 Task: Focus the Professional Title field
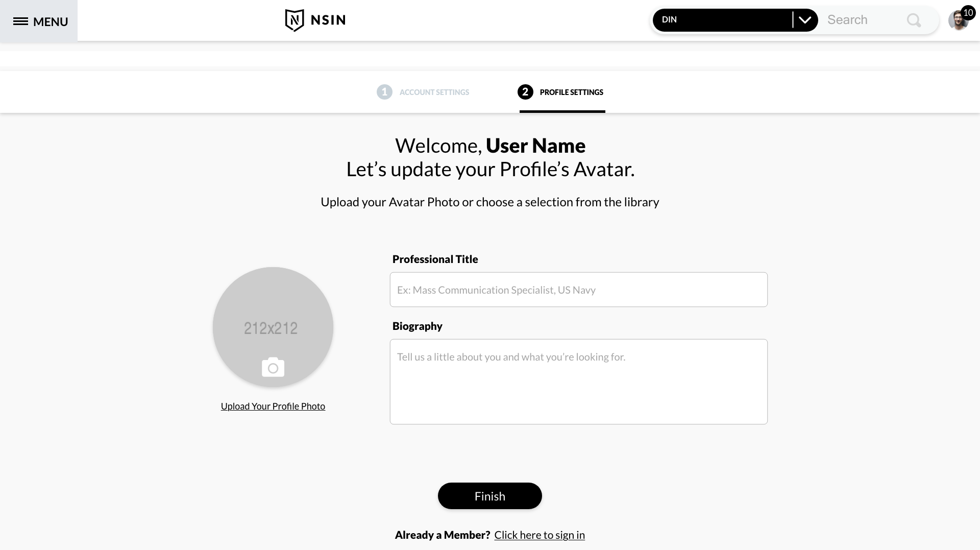click(x=578, y=290)
